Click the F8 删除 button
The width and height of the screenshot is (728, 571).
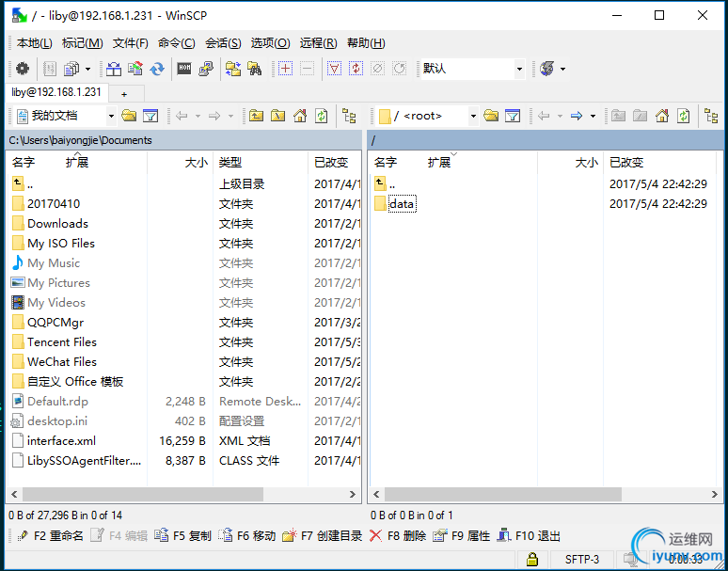point(398,535)
